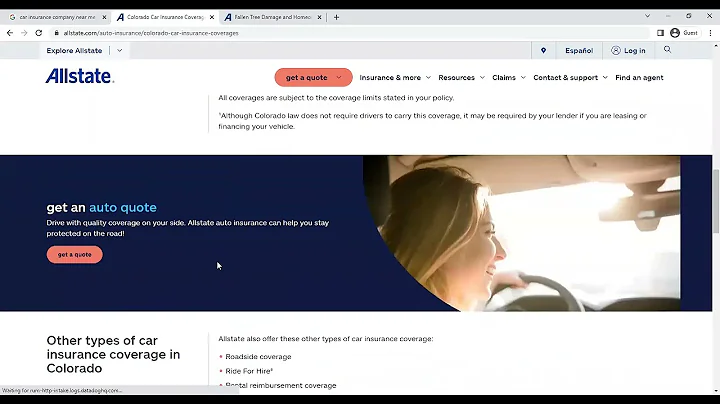Click the Other types of car insurance heading
The width and height of the screenshot is (720, 404).
(113, 354)
